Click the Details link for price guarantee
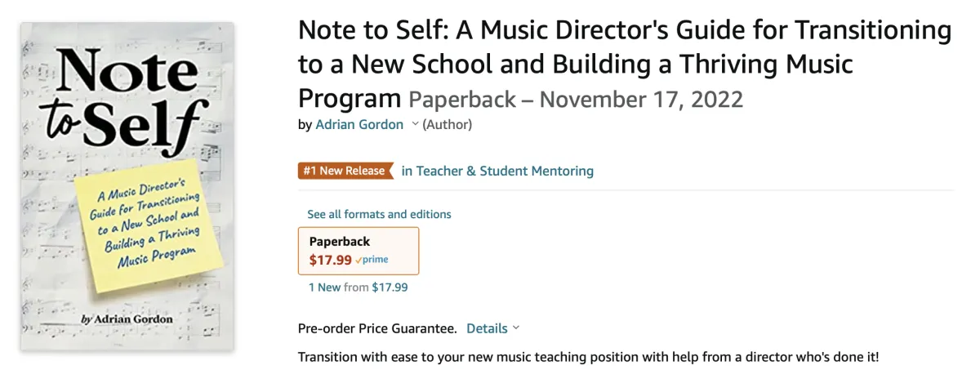The image size is (980, 370). pos(487,328)
